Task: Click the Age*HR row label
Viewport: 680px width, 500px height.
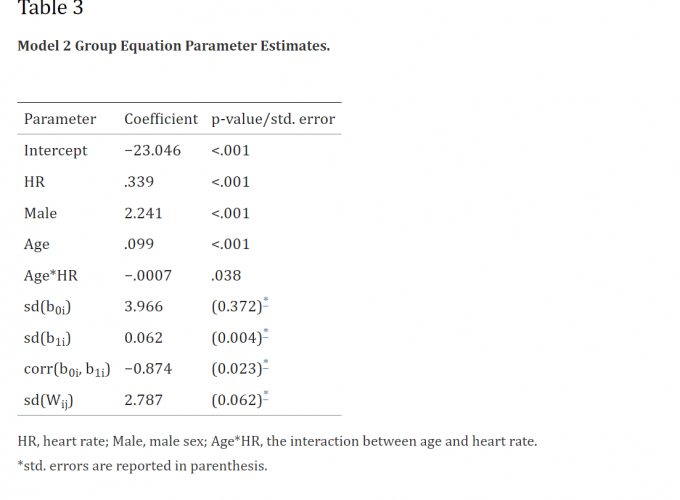Action: [51, 275]
